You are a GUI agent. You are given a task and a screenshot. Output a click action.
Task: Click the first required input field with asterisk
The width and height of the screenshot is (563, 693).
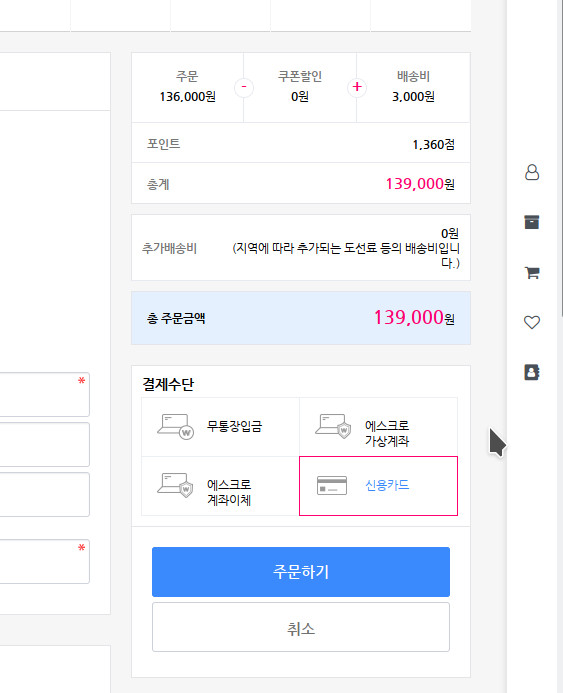pyautogui.click(x=44, y=394)
